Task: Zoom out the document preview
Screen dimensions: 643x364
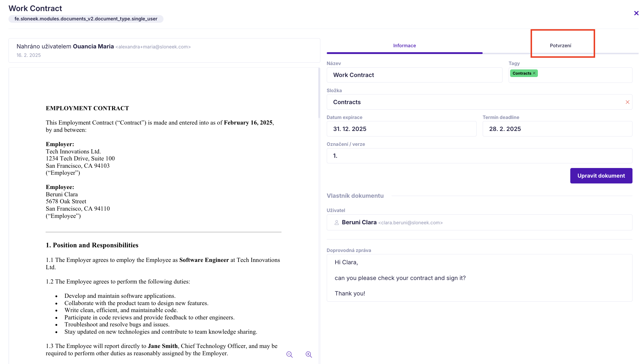Action: point(289,354)
